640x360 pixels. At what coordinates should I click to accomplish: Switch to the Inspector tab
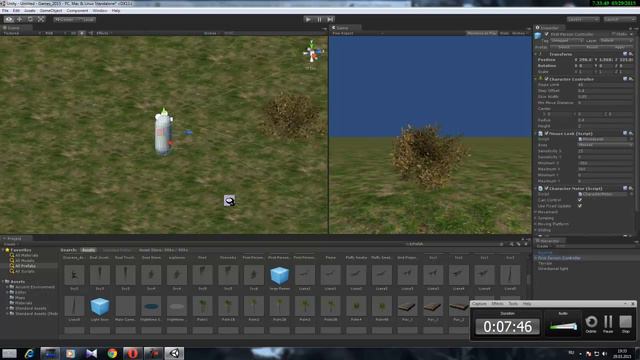(549, 28)
